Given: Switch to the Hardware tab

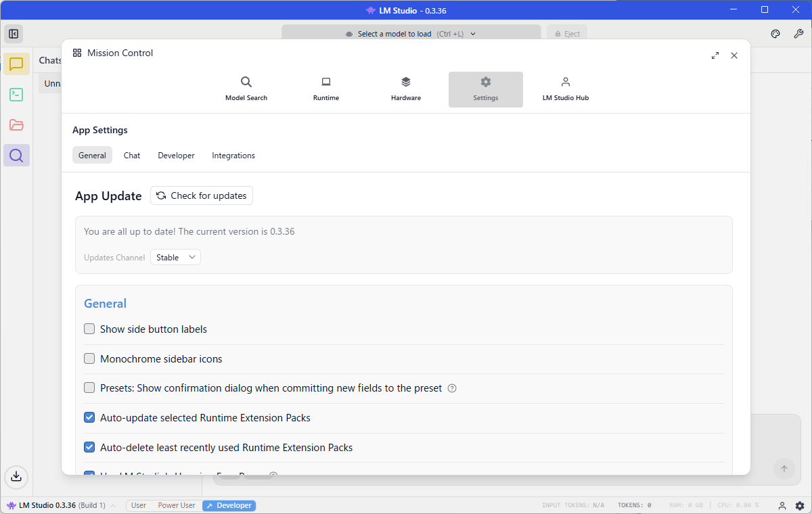Looking at the screenshot, I should (405, 89).
